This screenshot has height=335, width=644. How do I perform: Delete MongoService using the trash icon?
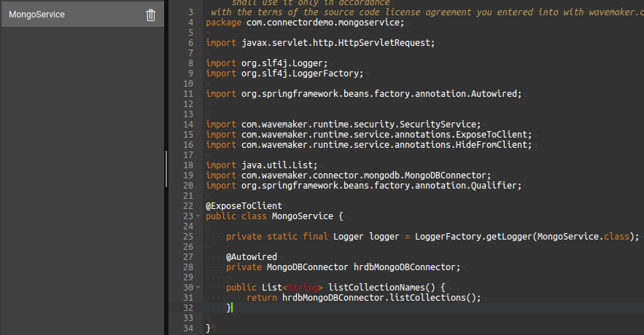[x=151, y=15]
